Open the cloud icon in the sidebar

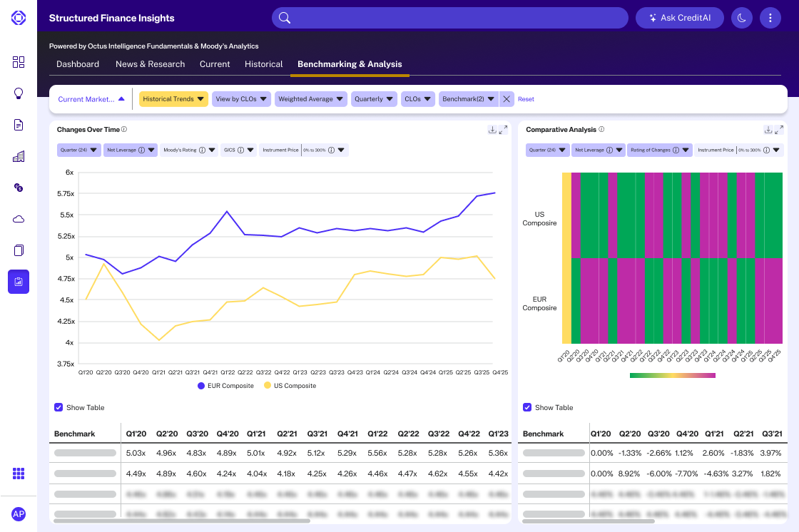tap(19, 218)
